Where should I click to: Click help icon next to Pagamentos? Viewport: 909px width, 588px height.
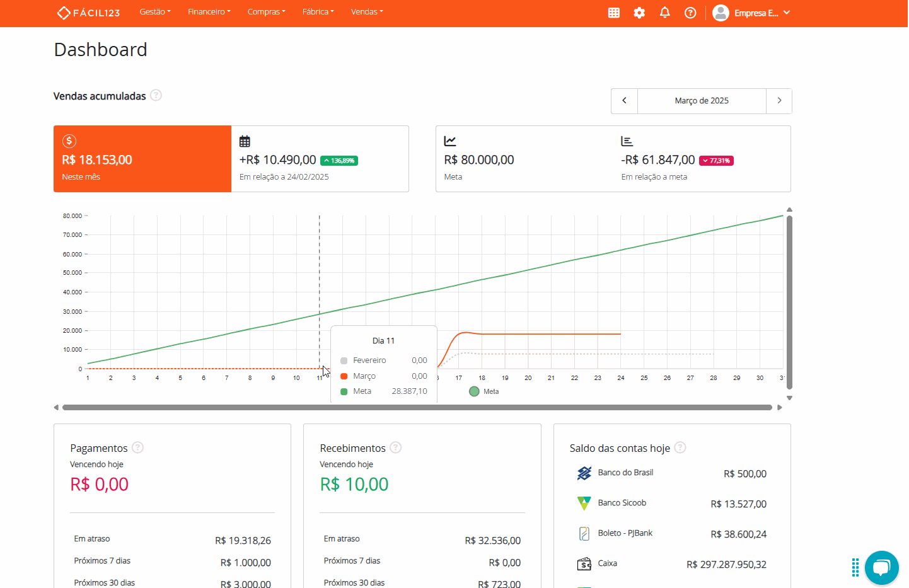click(x=138, y=447)
